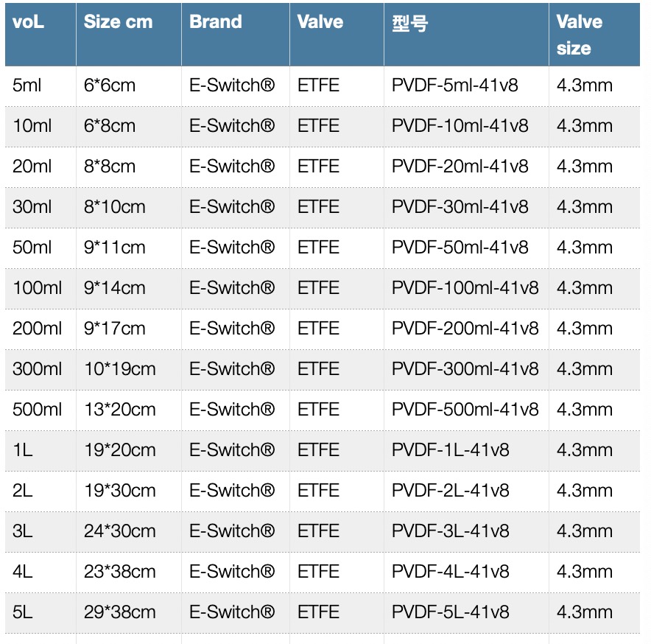The image size is (651, 644).
Task: Select the PVDF-100ml-41v8 model cell
Action: 465,288
